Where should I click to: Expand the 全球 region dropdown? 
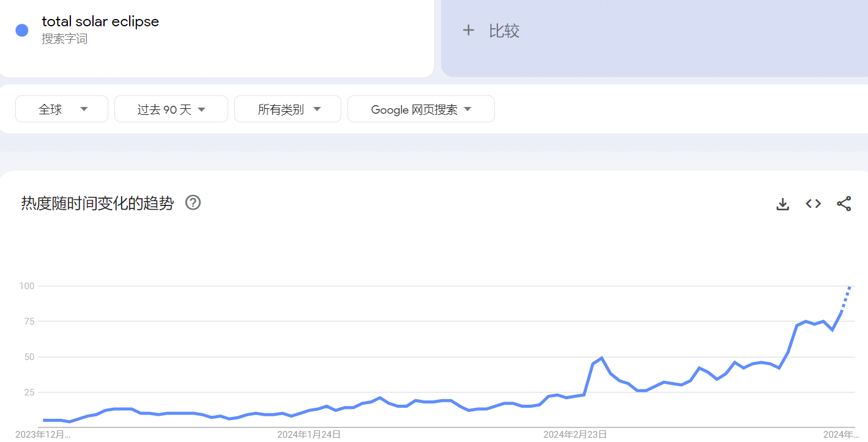coord(62,109)
